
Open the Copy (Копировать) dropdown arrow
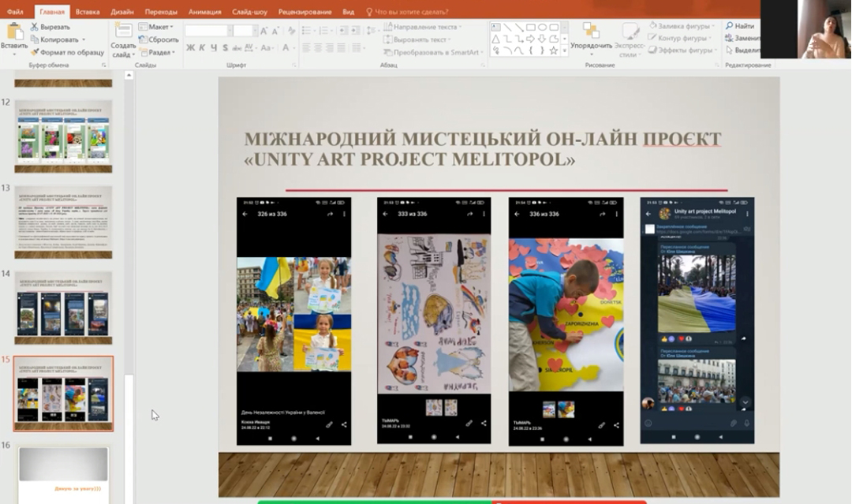pyautogui.click(x=82, y=39)
